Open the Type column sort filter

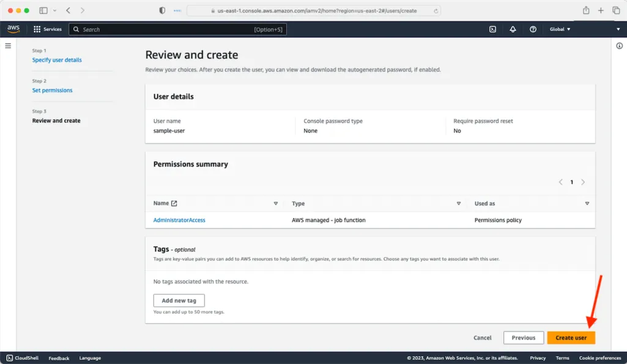[459, 203]
